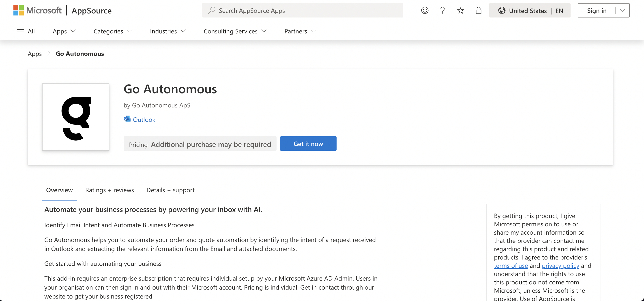Select the Overview tab

[x=59, y=190]
